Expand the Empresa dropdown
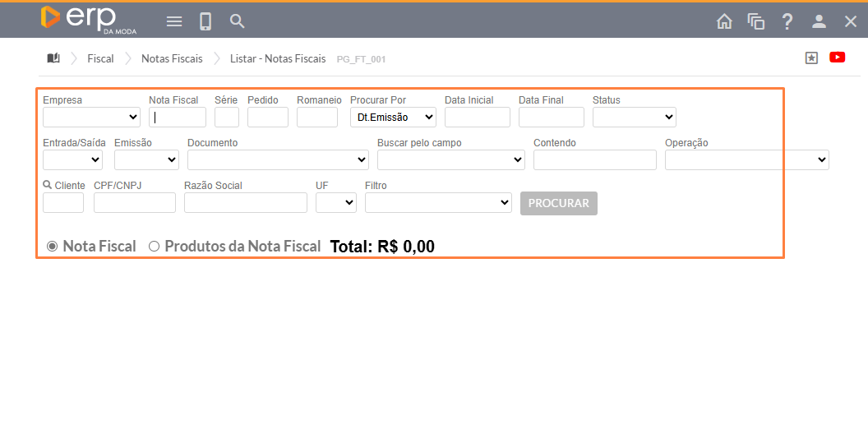This screenshot has height=434, width=868. pyautogui.click(x=91, y=118)
